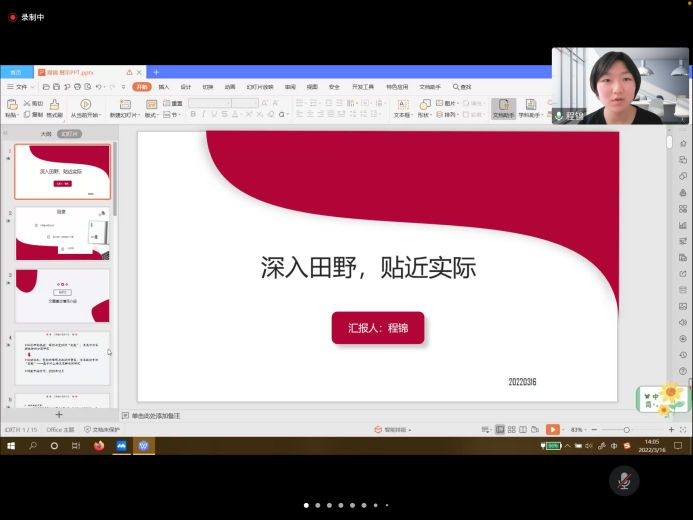Start slideshow from the orange status bar play button
This screenshot has height=520, width=693.
pos(552,429)
